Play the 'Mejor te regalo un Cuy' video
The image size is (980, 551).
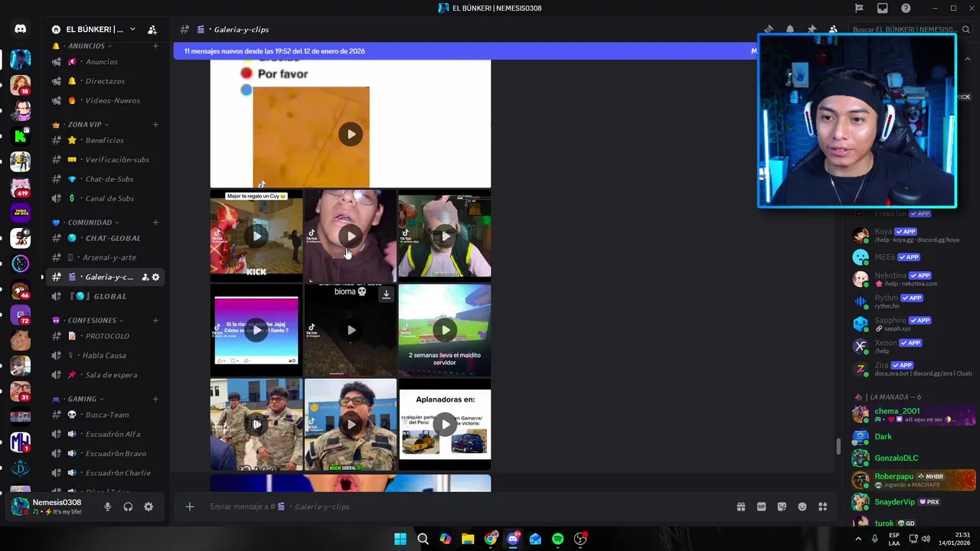256,236
